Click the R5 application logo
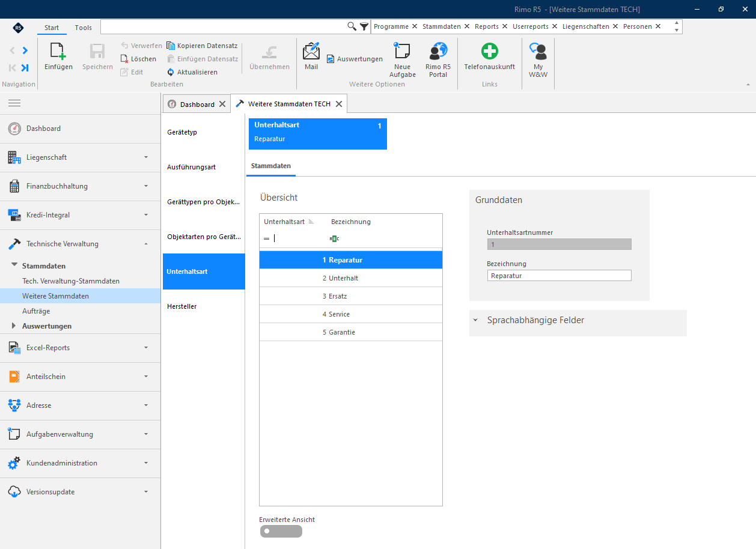The width and height of the screenshot is (756, 549). coord(19,28)
